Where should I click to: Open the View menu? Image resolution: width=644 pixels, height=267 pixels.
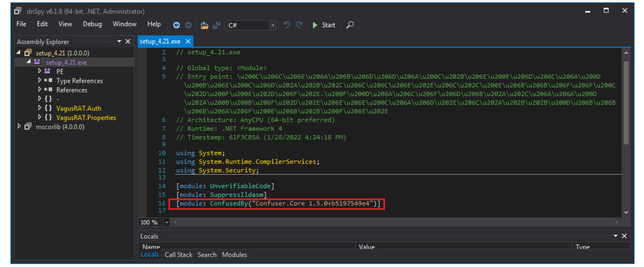65,24
